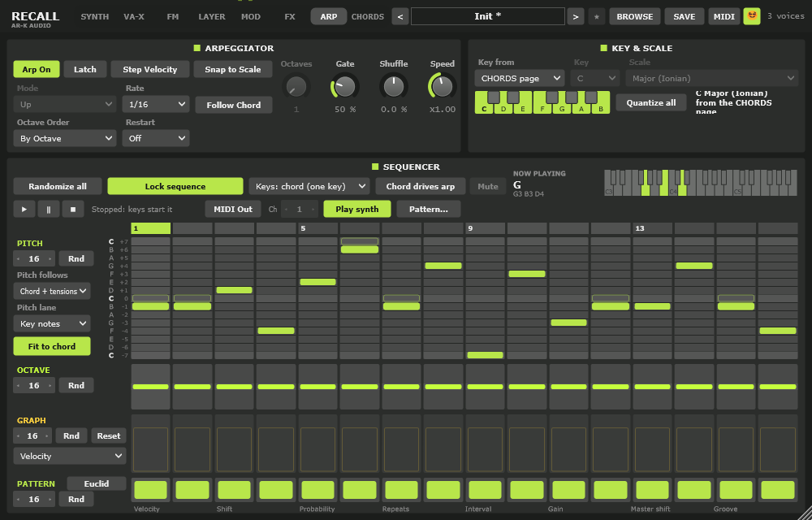Go to next preset with right arrow
The width and height of the screenshot is (812, 520).
coord(576,16)
